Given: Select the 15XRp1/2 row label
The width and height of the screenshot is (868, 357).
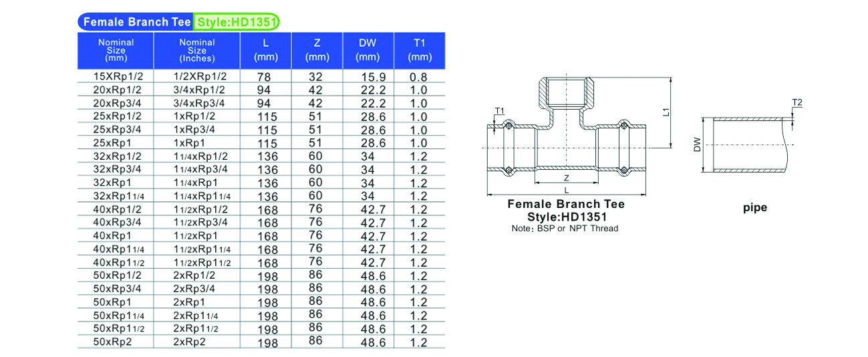Looking at the screenshot, I should click(x=118, y=77).
